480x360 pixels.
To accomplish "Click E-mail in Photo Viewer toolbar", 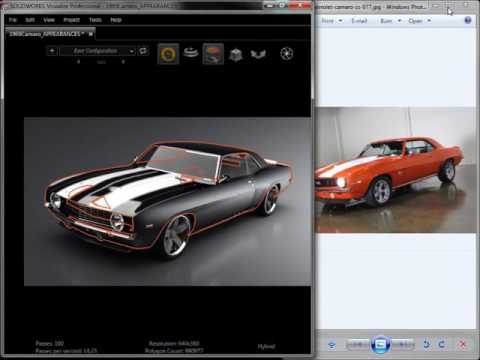I will click(359, 21).
